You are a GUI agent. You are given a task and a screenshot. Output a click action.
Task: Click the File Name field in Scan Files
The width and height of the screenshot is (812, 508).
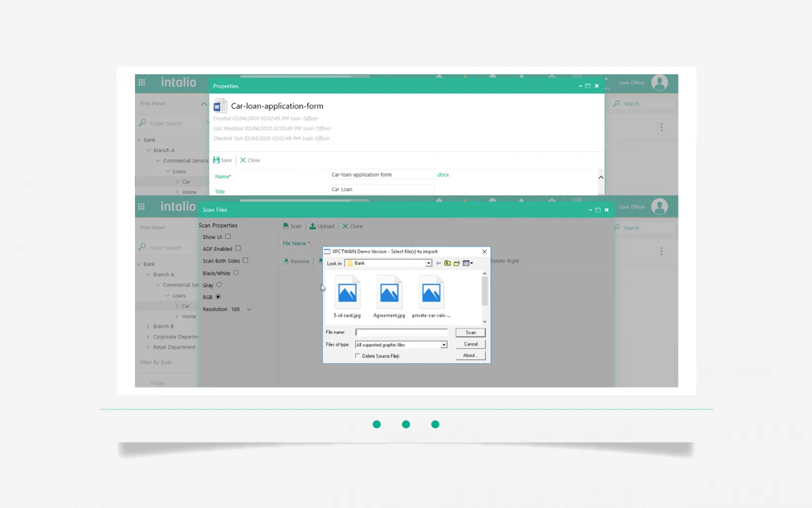[x=361, y=243]
